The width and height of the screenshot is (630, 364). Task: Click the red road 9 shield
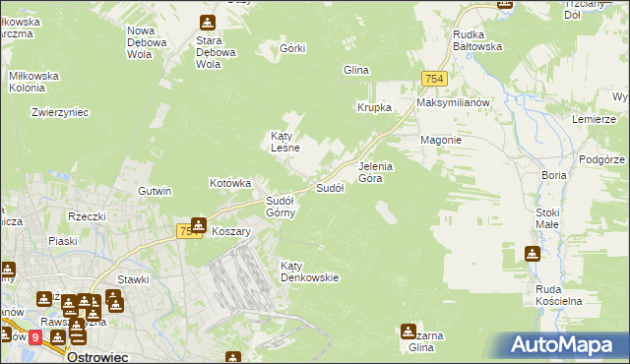click(35, 337)
